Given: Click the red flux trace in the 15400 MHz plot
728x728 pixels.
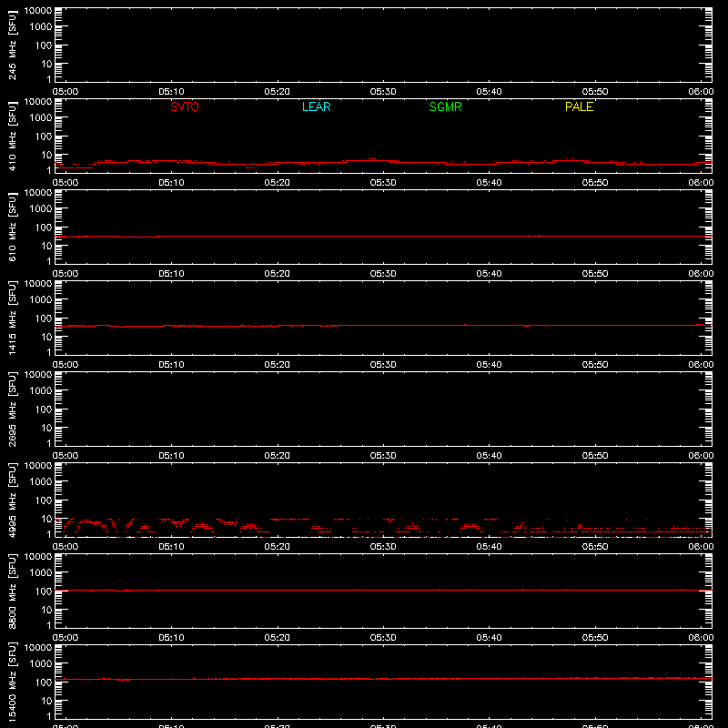Looking at the screenshot, I should coord(383,679).
